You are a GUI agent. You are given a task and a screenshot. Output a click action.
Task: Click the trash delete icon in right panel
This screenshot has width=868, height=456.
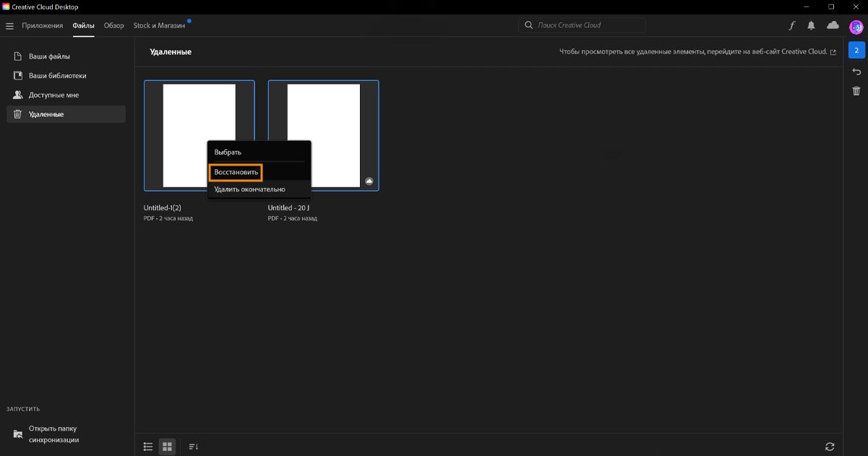856,91
